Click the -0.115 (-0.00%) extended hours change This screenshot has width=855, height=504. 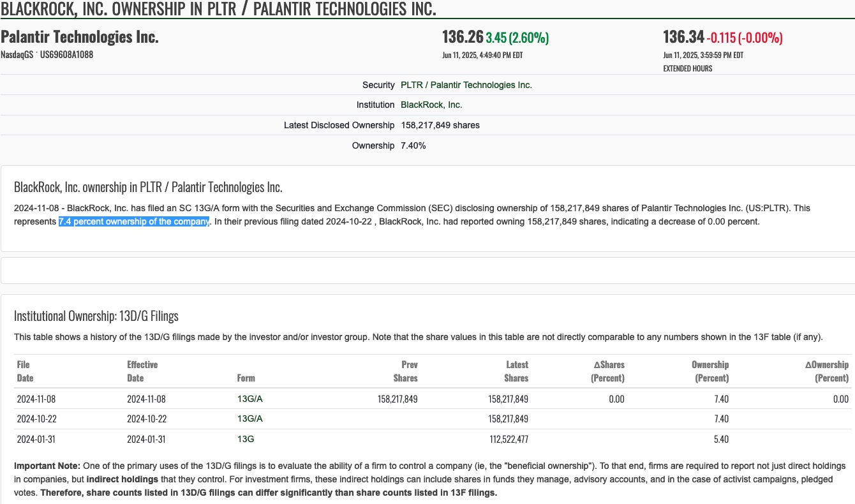(x=745, y=38)
